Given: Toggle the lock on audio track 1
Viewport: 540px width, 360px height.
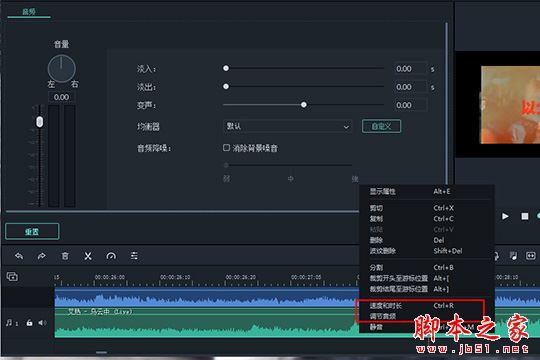Looking at the screenshot, I should (30, 323).
